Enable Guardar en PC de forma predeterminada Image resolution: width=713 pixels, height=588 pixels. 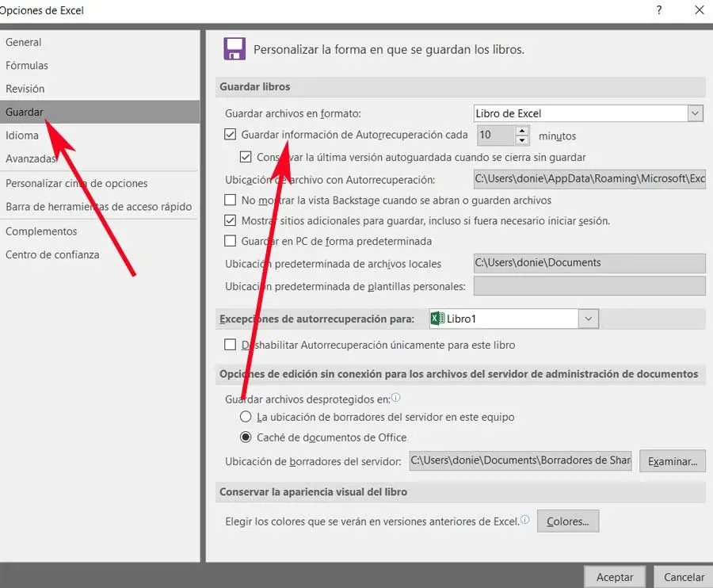click(230, 241)
